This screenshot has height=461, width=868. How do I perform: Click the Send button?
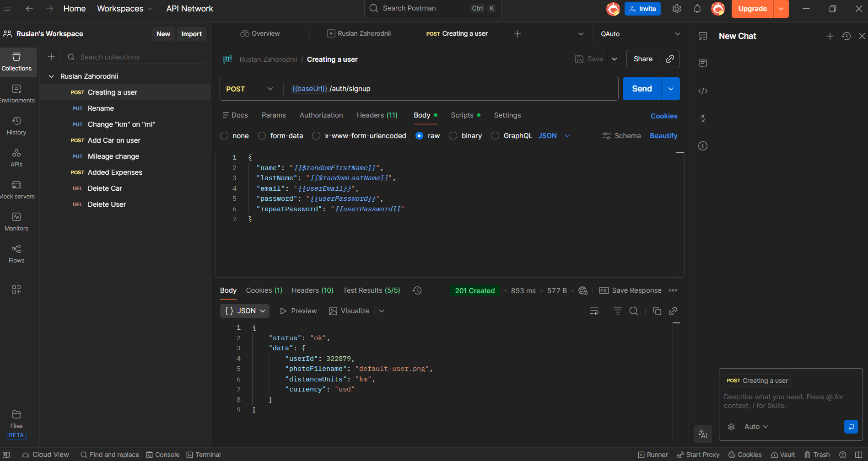click(642, 89)
